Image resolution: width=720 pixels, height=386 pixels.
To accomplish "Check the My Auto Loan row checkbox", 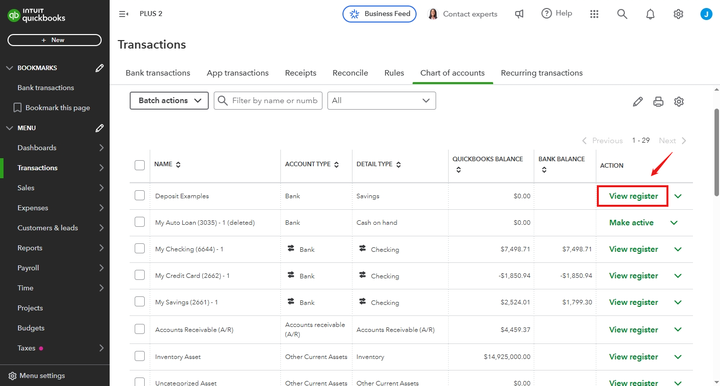I will [140, 222].
